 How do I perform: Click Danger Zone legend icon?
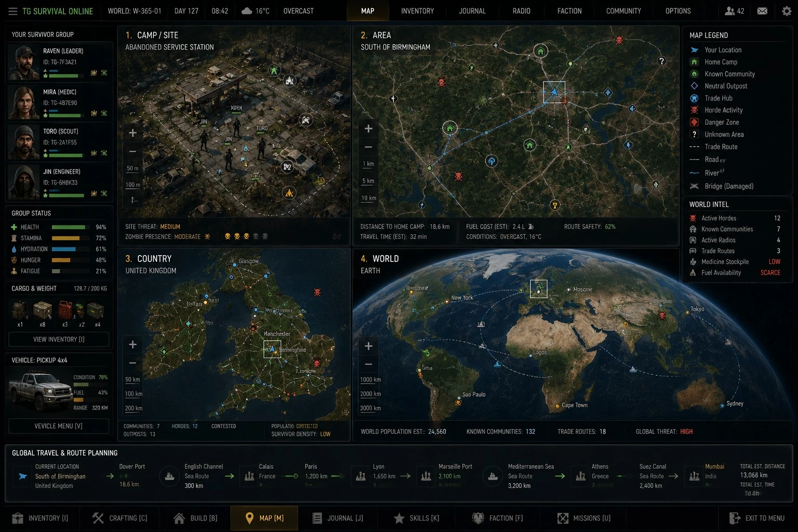click(694, 122)
